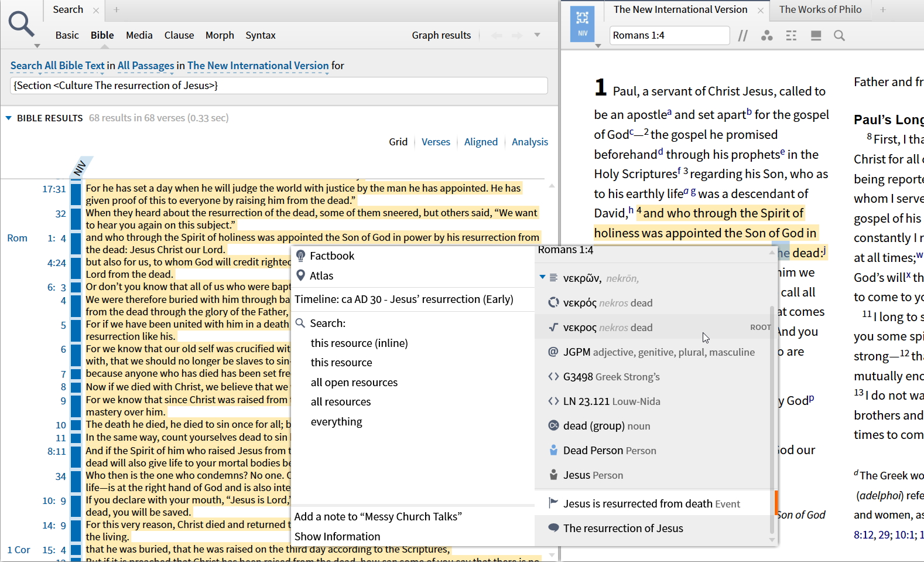Screen dimensions: 924x562
Task: Open the dropdown under the Search magnifier
Action: tap(37, 46)
